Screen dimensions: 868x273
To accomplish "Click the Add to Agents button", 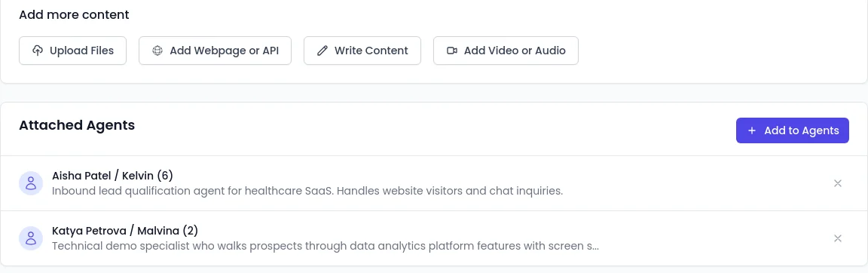I will tap(792, 130).
